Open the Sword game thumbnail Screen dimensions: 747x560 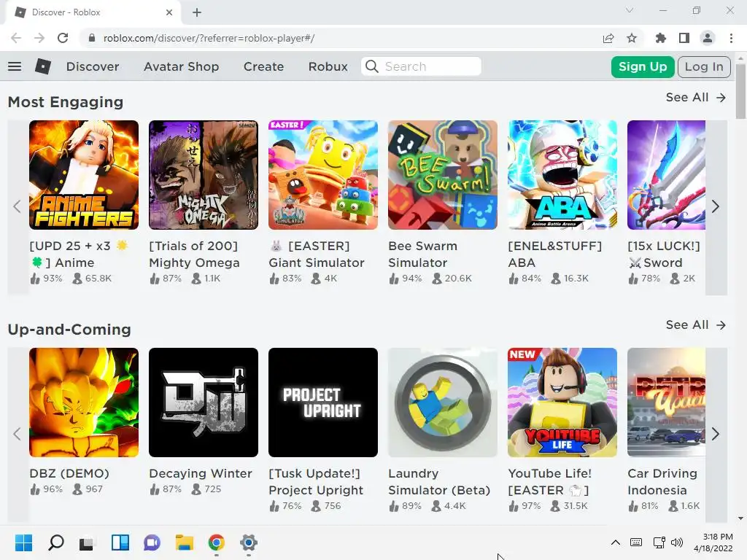pyautogui.click(x=666, y=175)
